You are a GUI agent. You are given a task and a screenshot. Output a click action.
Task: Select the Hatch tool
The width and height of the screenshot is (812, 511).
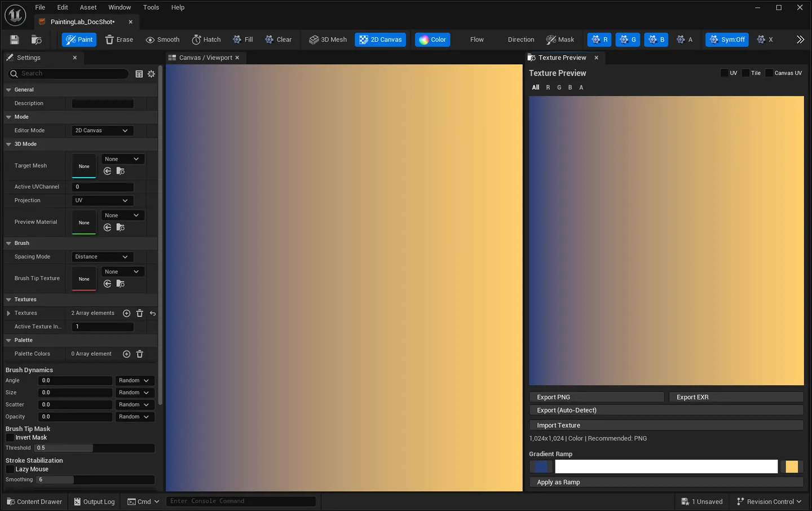(206, 39)
